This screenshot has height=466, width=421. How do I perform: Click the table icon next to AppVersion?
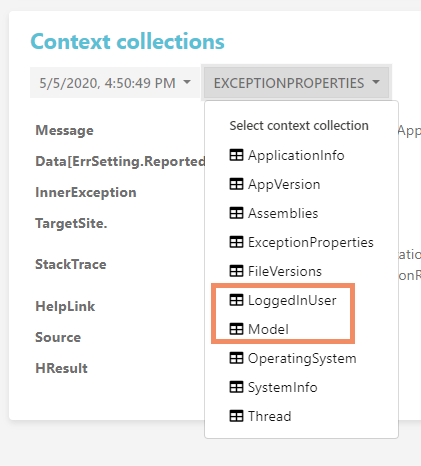236,184
